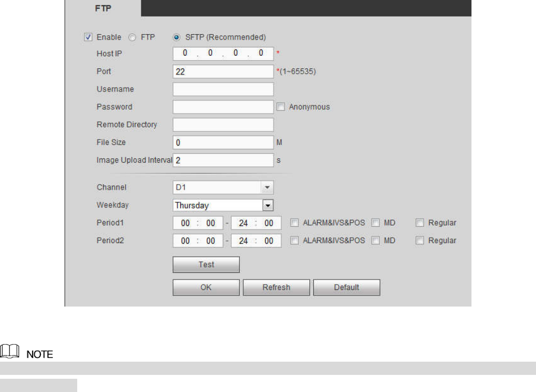Click Period2 end minute field
Viewport: 536px width, 392px height.
269,241
